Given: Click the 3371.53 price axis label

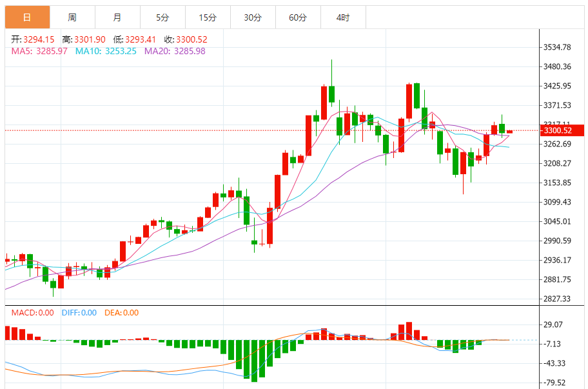Looking at the screenshot, I should 557,105.
